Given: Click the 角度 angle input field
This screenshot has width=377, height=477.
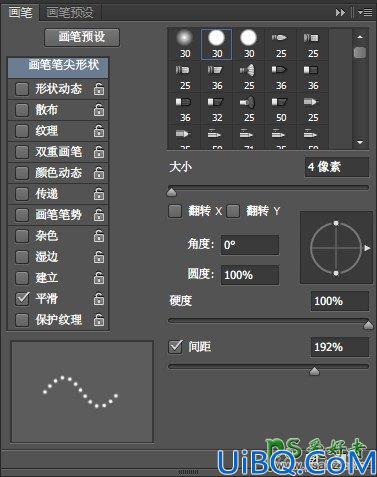Looking at the screenshot, I should tap(250, 245).
